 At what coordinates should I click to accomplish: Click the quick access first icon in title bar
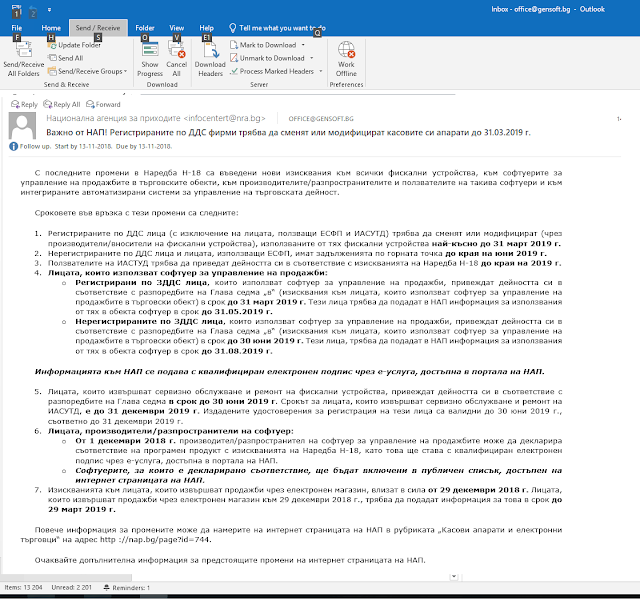(16, 10)
